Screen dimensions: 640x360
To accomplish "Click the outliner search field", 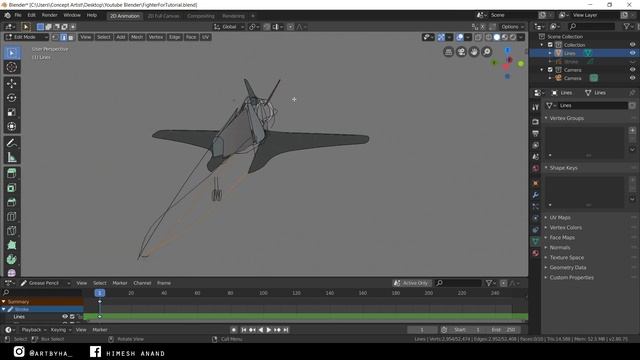I will click(x=591, y=27).
